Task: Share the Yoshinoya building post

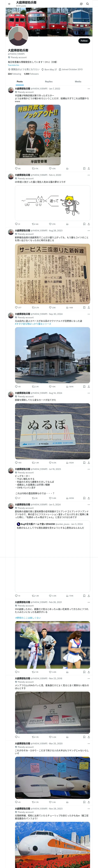Action: click(89, 387)
